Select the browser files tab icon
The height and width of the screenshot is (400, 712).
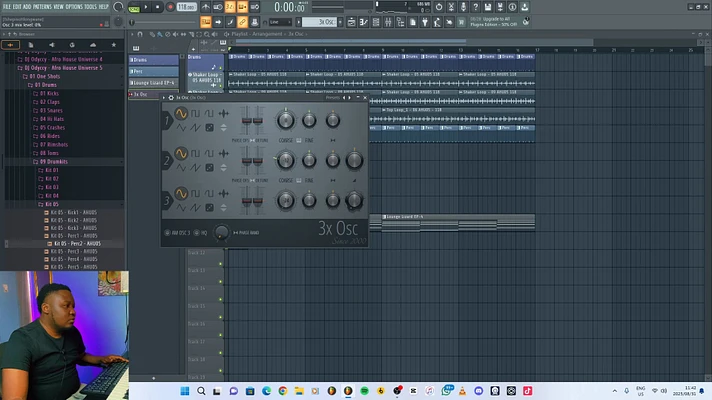coord(30,44)
